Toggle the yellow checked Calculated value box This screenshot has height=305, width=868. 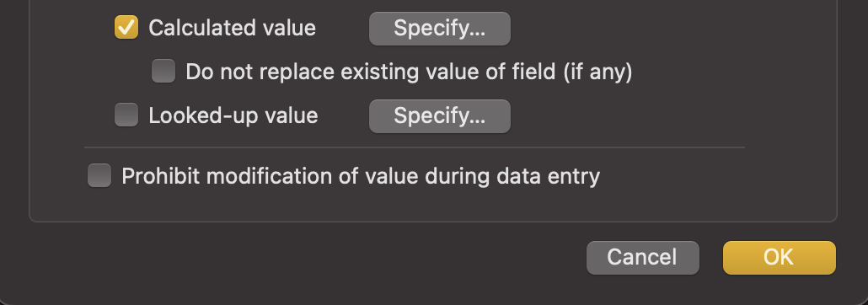126,28
